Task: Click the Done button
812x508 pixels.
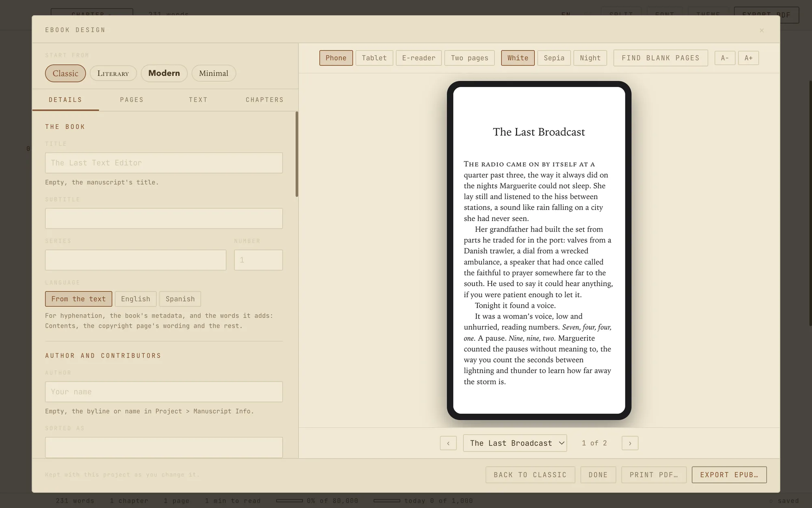Action: click(x=598, y=475)
